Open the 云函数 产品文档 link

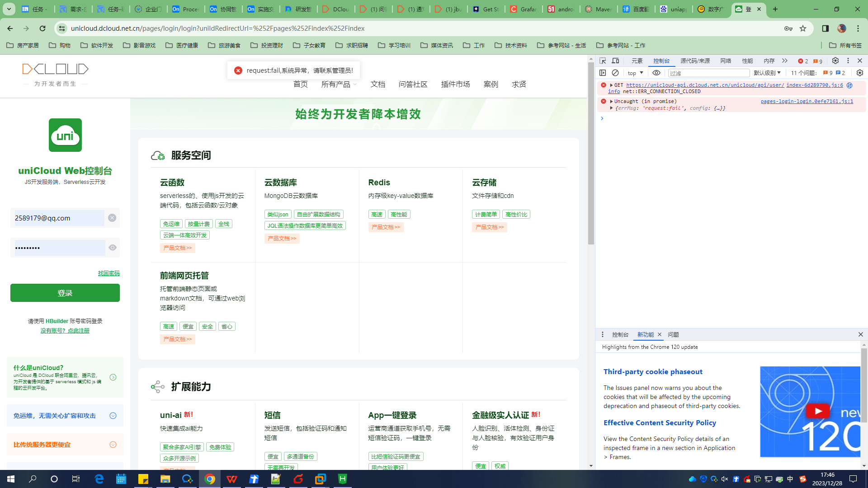pos(177,248)
